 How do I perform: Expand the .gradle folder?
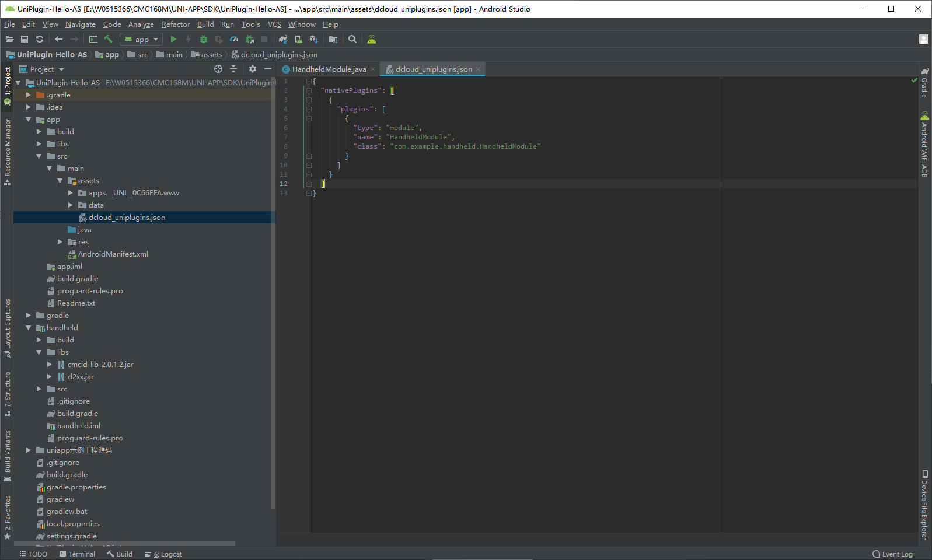point(28,94)
